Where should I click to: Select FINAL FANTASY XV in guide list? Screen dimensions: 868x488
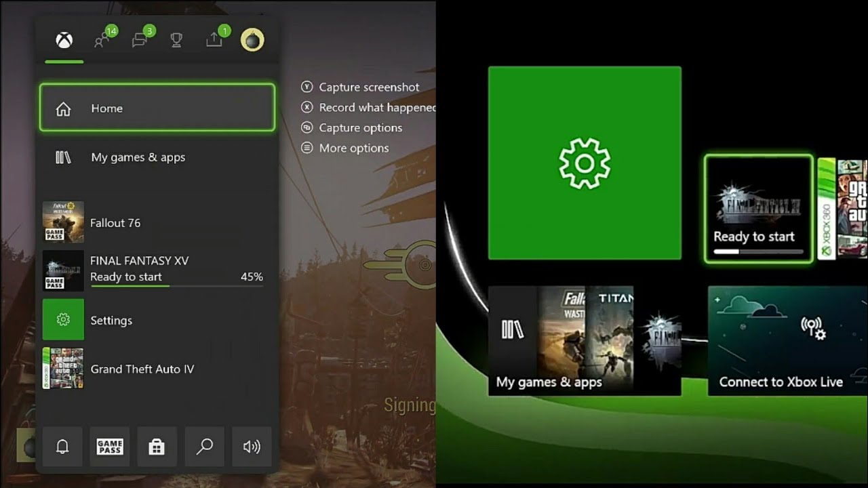pos(157,271)
